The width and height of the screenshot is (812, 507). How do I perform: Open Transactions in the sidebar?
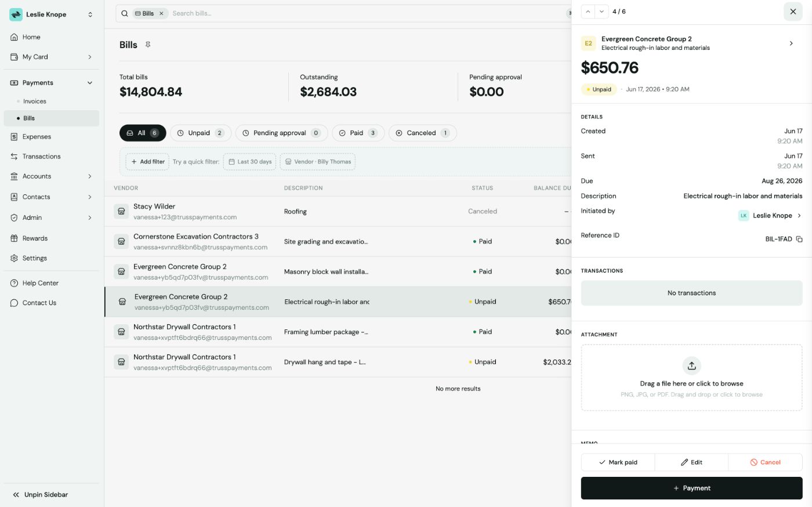point(52,157)
